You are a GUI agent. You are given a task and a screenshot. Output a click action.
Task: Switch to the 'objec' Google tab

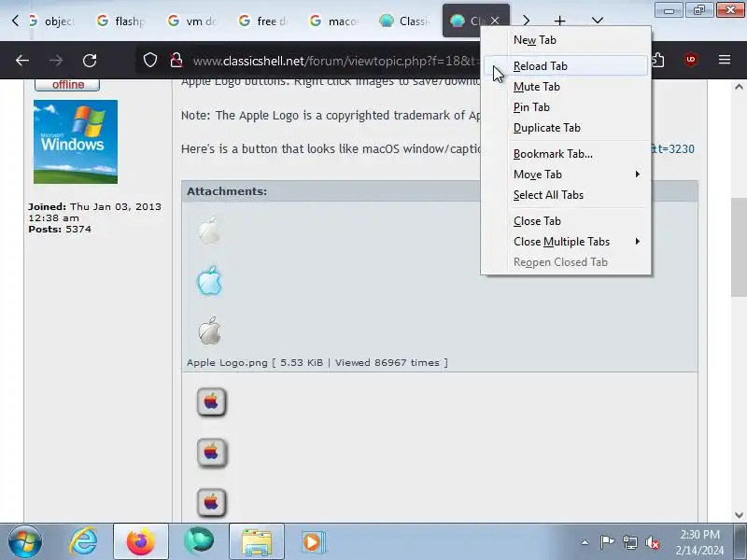[52, 21]
